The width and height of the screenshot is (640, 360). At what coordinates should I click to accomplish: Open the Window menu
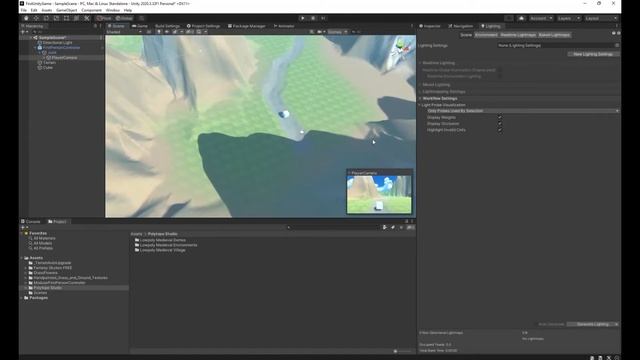[x=113, y=10]
